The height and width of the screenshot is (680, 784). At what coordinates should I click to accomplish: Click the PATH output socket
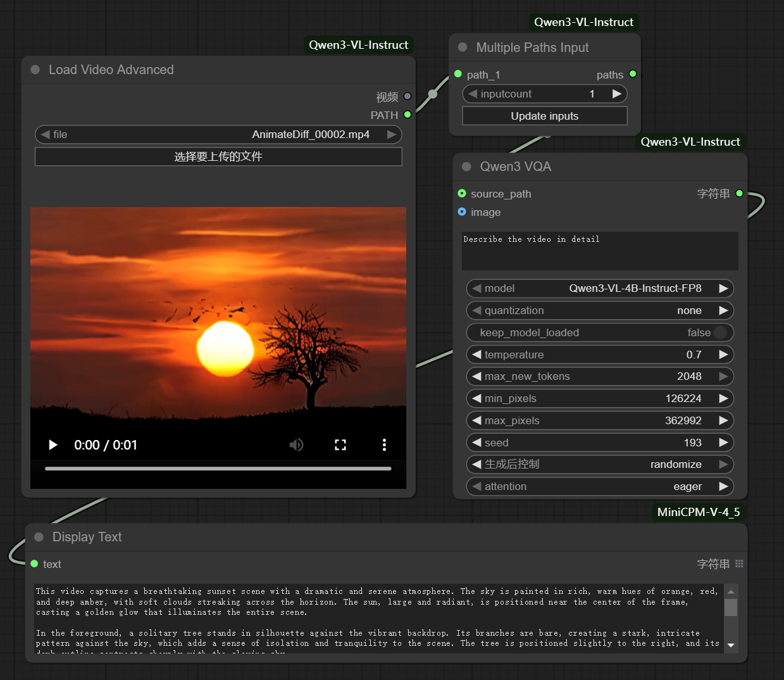(x=408, y=115)
